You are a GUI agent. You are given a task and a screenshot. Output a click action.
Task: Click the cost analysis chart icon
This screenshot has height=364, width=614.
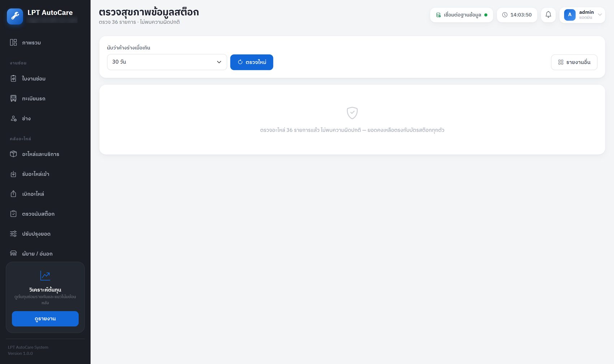(x=45, y=276)
